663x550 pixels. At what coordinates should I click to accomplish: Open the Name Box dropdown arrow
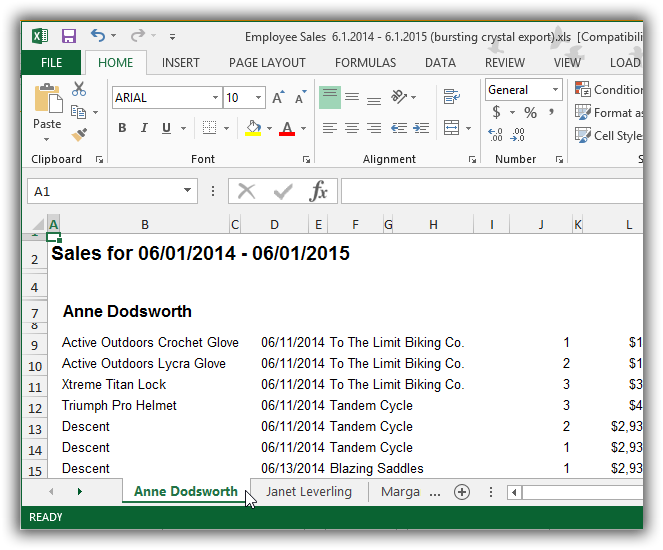(188, 191)
